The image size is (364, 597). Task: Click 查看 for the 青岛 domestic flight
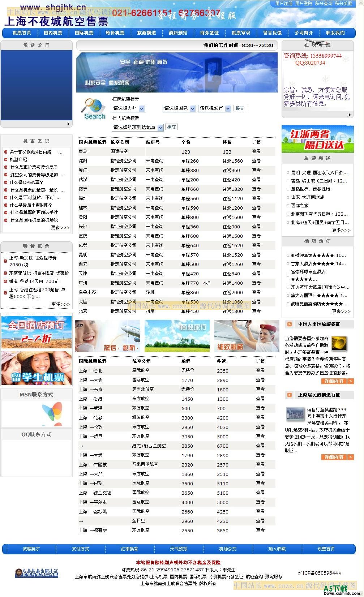pyautogui.click(x=256, y=151)
